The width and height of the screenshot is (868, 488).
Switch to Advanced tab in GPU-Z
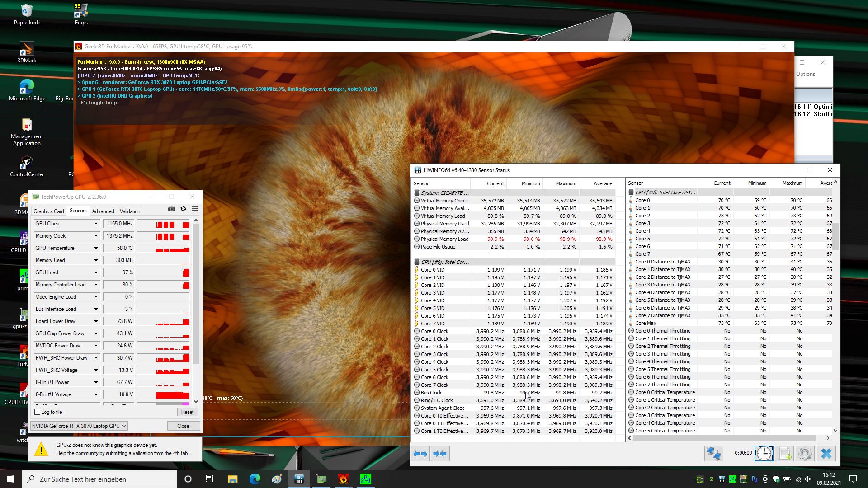[103, 211]
